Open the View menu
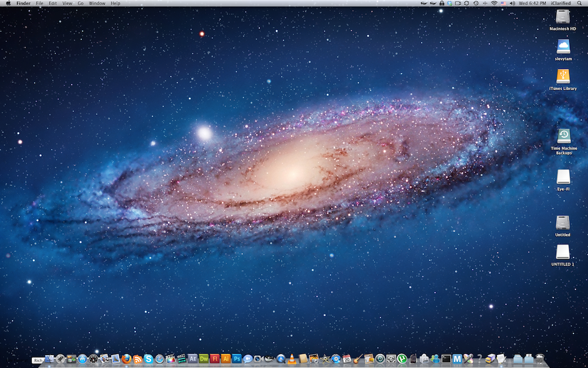 (67, 3)
